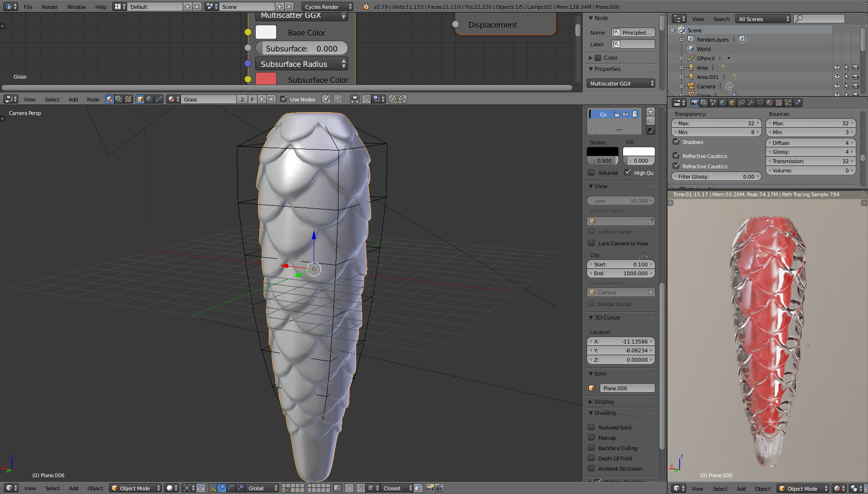Click the Subsurface Color red swatch
This screenshot has height=494, width=868.
click(x=266, y=79)
